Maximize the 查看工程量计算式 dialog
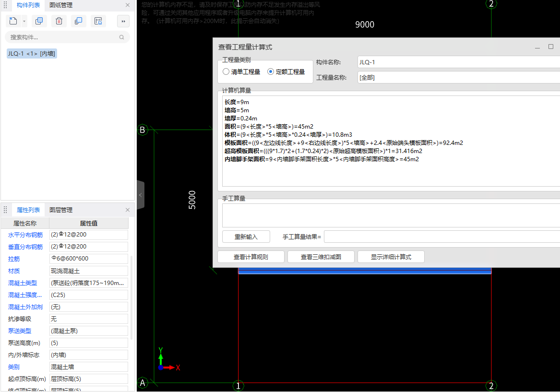The image size is (560, 392). tap(551, 47)
